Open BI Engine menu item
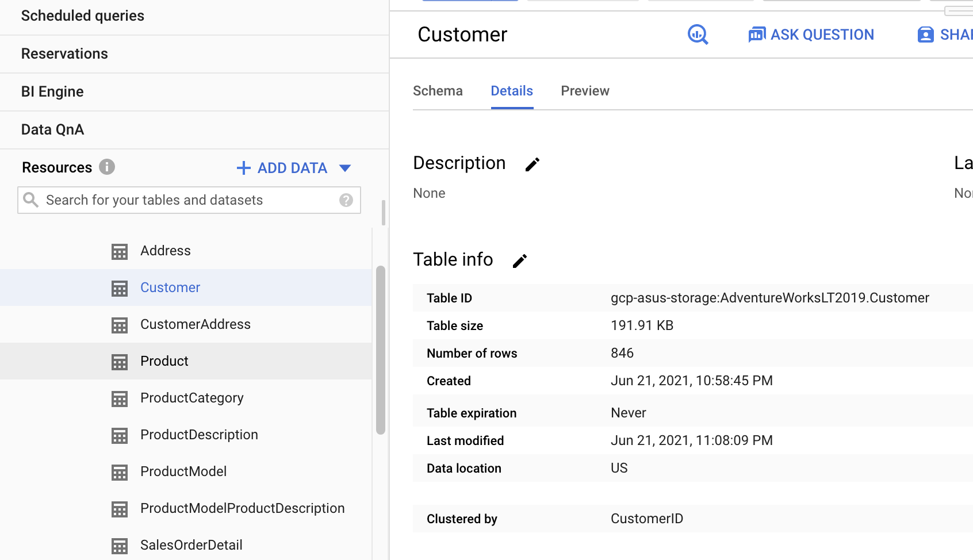Image resolution: width=973 pixels, height=560 pixels. click(x=52, y=91)
